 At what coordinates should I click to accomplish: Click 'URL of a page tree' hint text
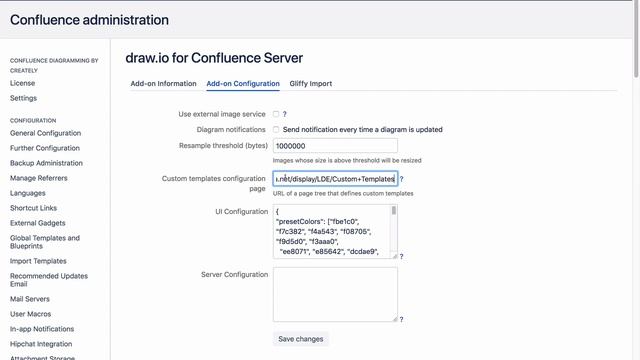pos(343,193)
